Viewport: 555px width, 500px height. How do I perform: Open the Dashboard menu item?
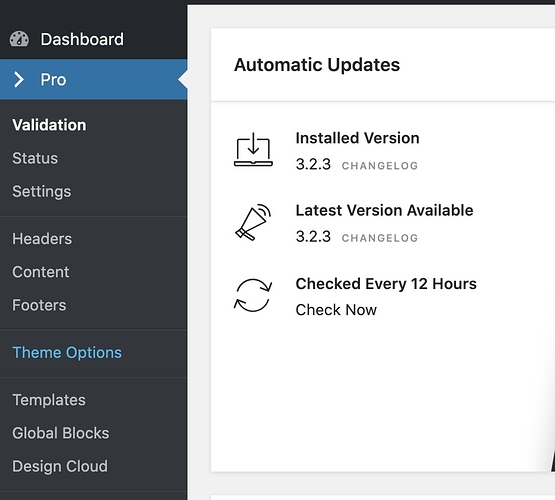click(x=93, y=39)
